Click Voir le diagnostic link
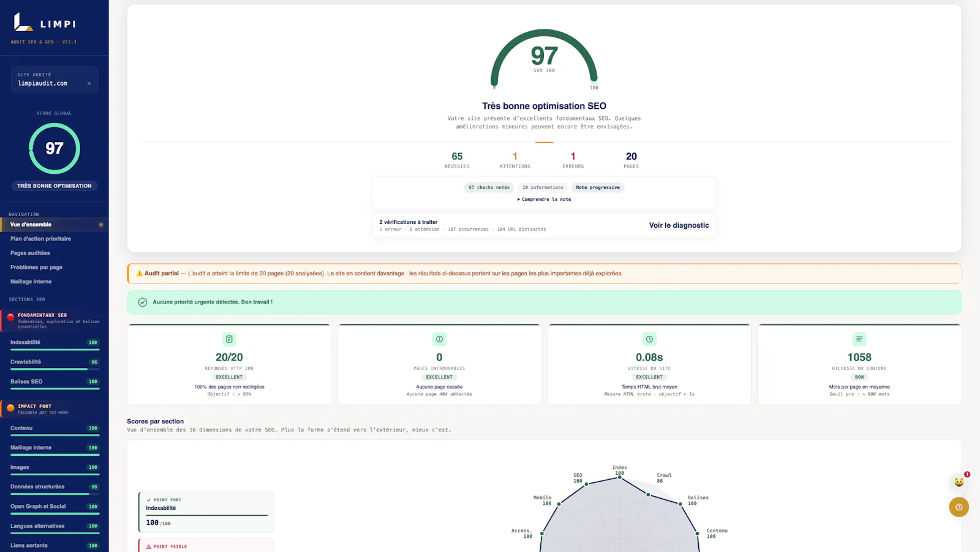The height and width of the screenshot is (552, 980). pyautogui.click(x=679, y=225)
